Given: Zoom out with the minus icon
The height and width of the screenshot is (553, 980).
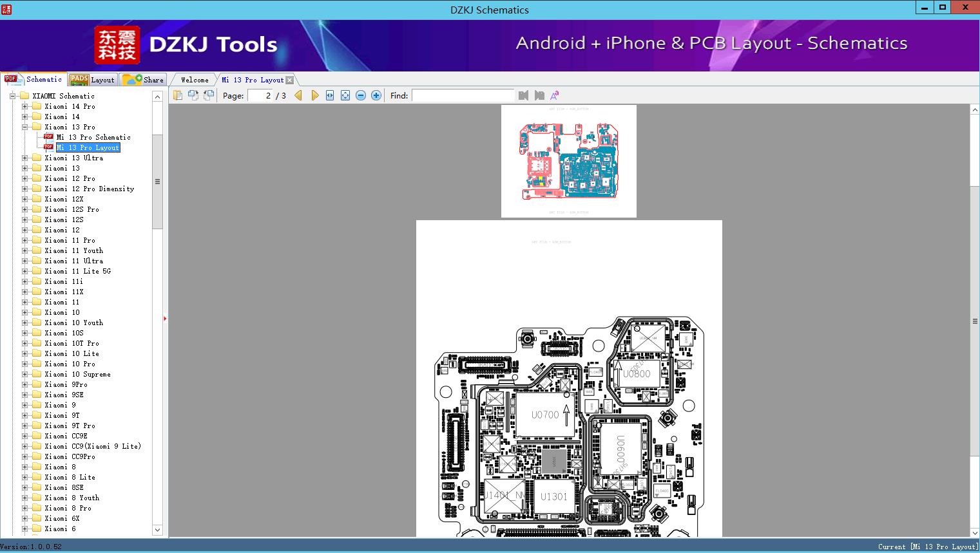Looking at the screenshot, I should pyautogui.click(x=361, y=95).
